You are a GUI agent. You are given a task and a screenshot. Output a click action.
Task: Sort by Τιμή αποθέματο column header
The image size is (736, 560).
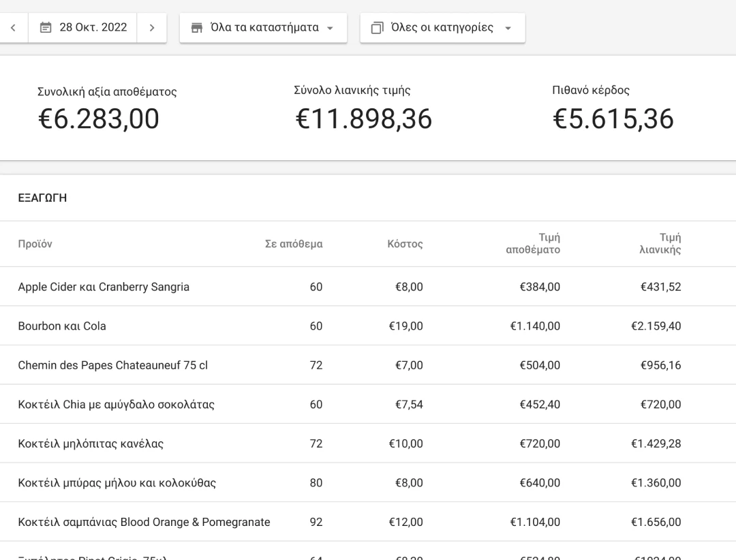532,244
